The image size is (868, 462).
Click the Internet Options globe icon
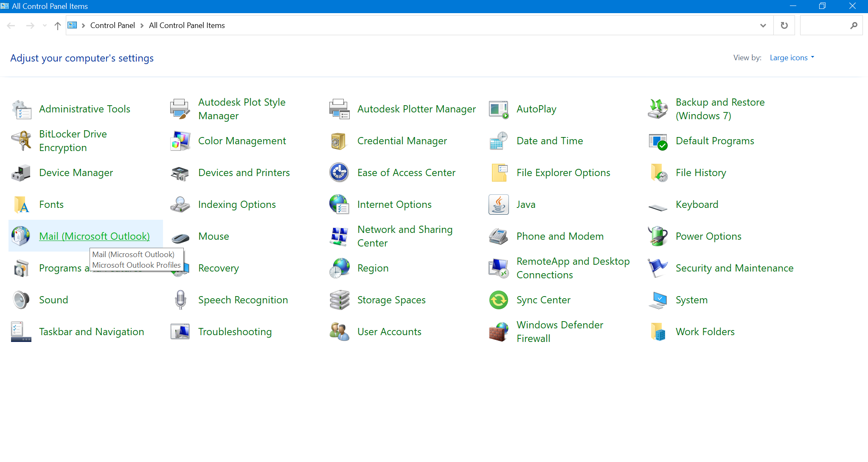point(340,205)
